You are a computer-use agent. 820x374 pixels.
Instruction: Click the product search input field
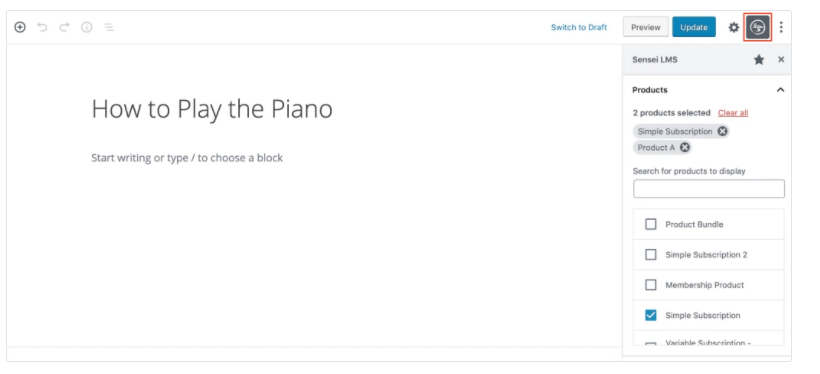(709, 189)
